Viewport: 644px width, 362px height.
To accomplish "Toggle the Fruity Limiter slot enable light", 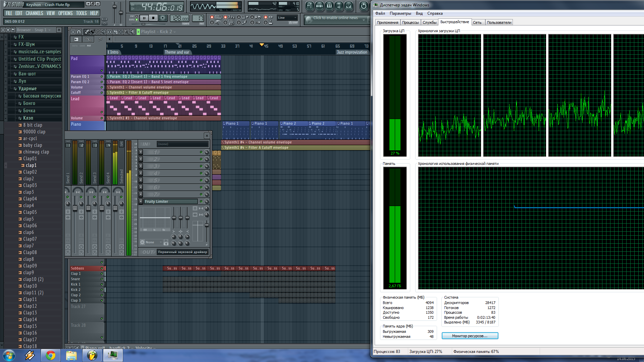I will pyautogui.click(x=201, y=201).
